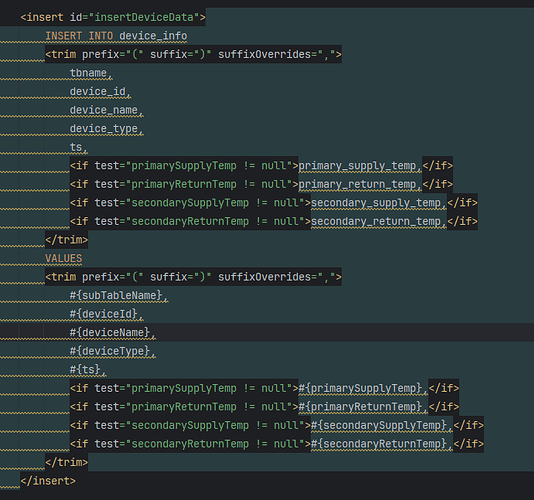Screen dimensions: 534x500
Task: Click the #{secondaryReturnTemp} parameter
Action: click(381, 444)
